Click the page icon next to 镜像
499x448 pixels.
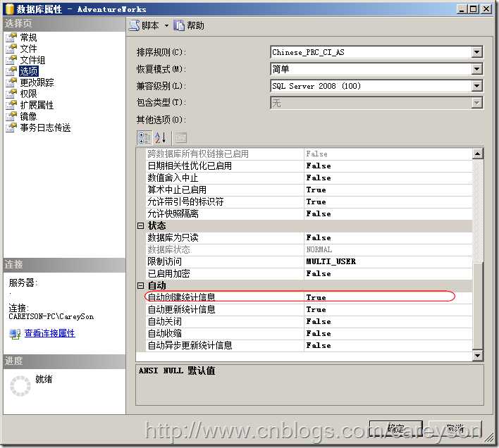tap(11, 116)
